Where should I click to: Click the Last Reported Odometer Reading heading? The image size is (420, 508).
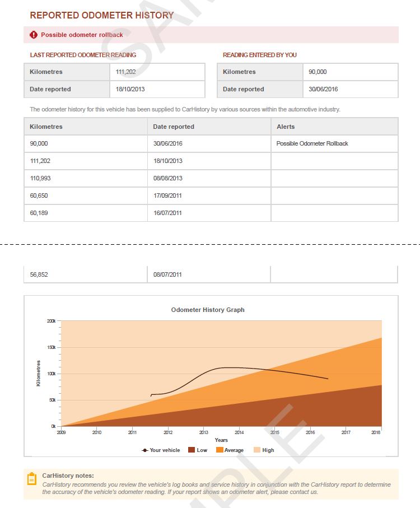(x=83, y=55)
